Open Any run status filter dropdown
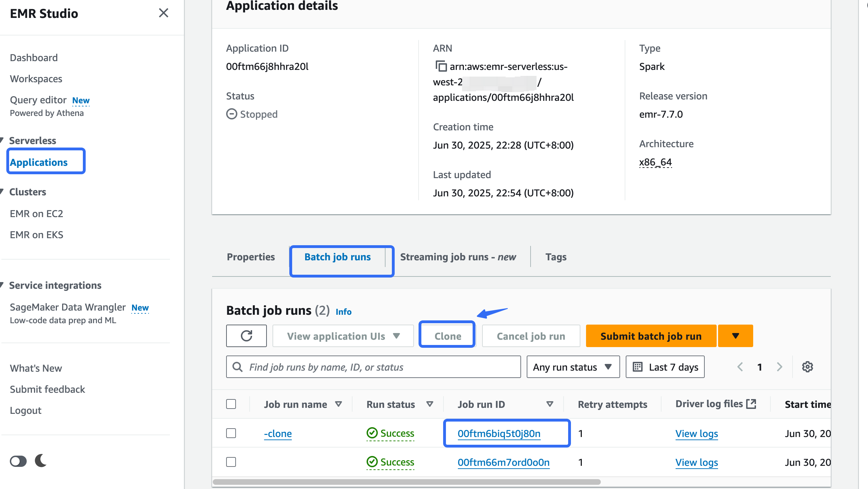Screen dimensions: 868x489 [573, 367]
